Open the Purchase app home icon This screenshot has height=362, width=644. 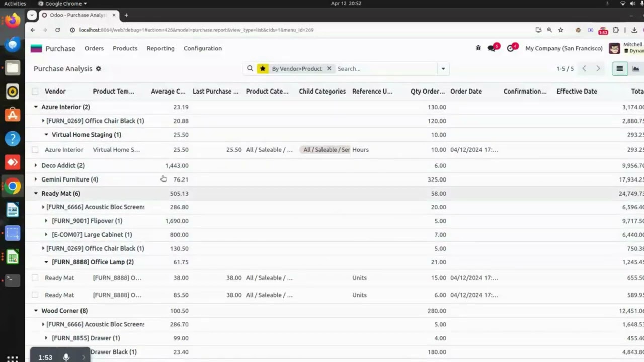[x=36, y=48]
